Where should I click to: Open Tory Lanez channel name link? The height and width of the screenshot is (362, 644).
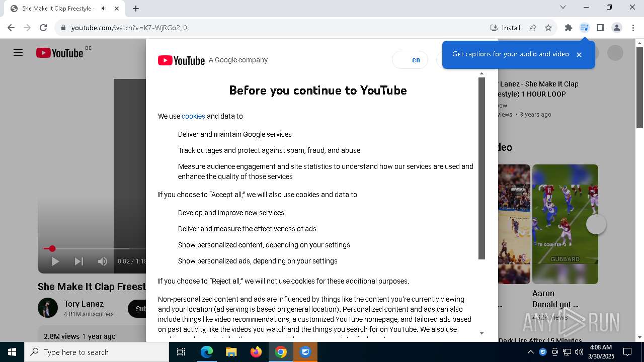[84, 304]
